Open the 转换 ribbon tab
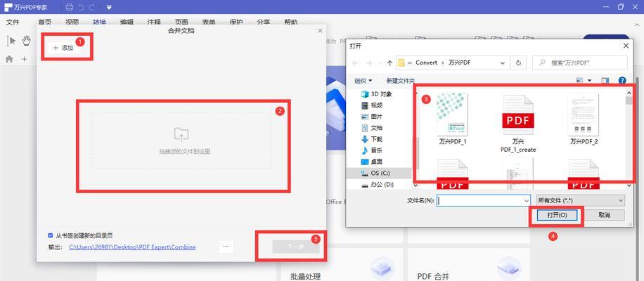Screen dimensions: 644x281 tap(99, 22)
